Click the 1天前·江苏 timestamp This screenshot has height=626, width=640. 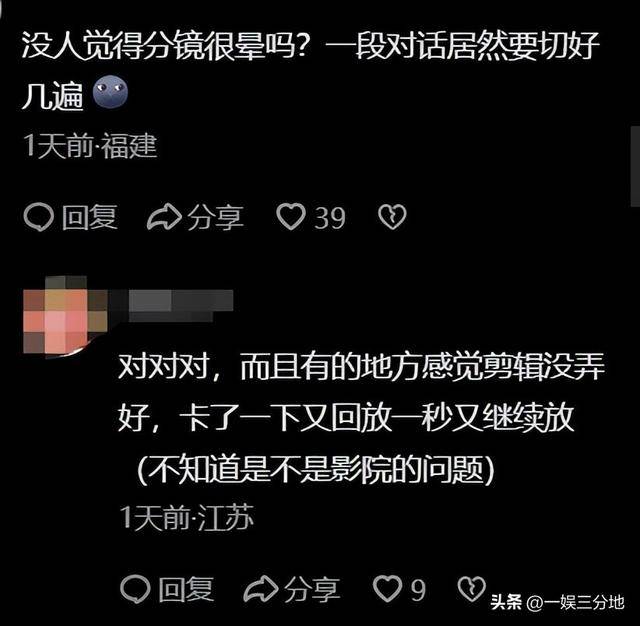(x=187, y=517)
